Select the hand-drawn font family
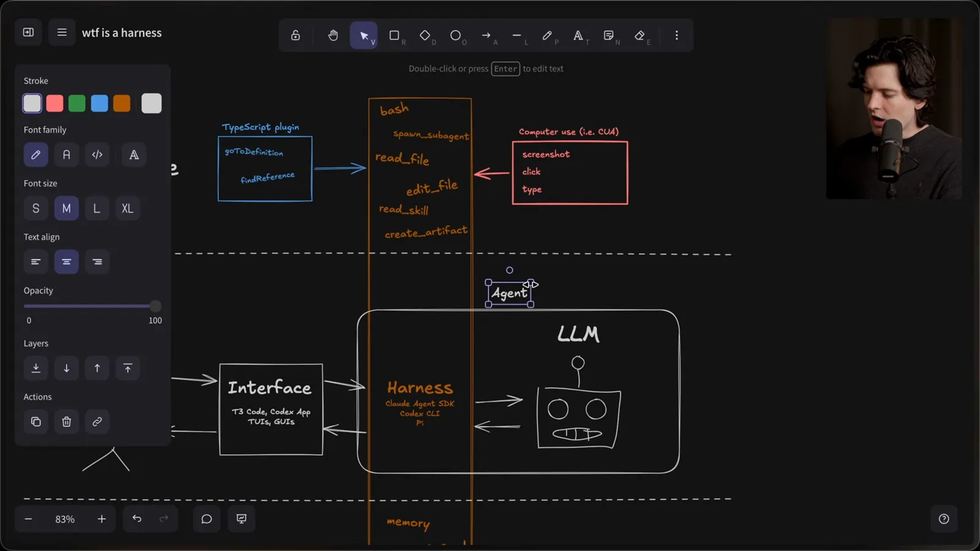The width and height of the screenshot is (980, 551). (36, 155)
